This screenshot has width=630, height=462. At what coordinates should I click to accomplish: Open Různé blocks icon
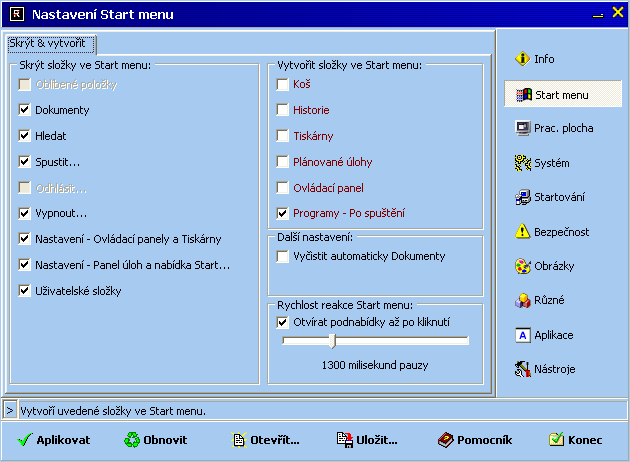click(523, 300)
